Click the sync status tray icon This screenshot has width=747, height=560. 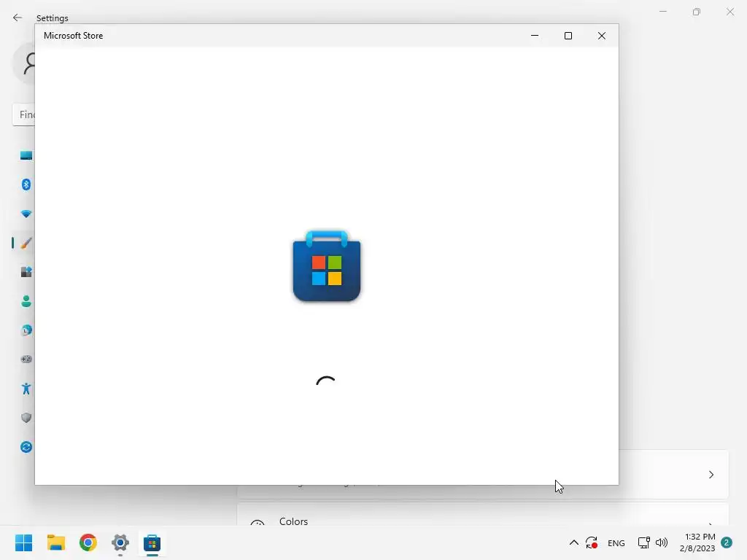pyautogui.click(x=592, y=542)
